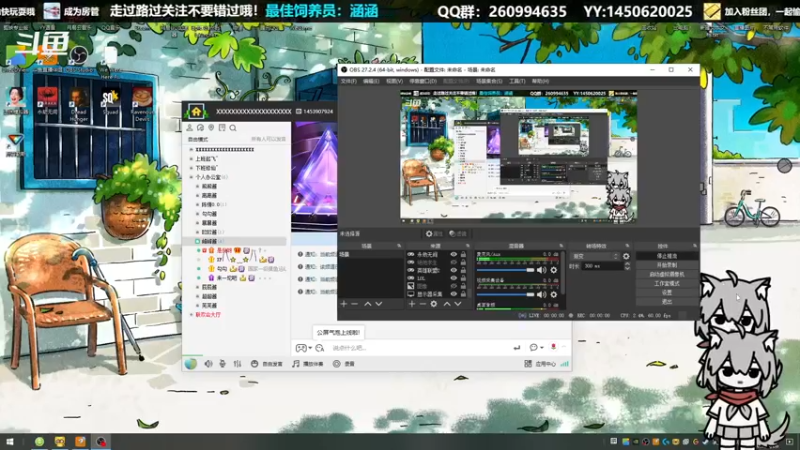Increase transition duration with up arrow
This screenshot has width=800, height=450.
click(627, 264)
